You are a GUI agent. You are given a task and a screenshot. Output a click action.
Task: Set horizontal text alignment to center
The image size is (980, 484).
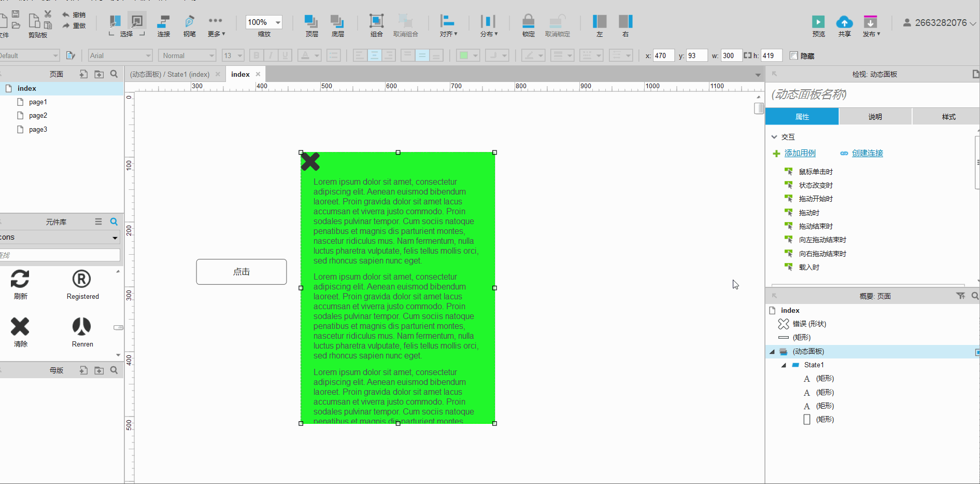374,56
